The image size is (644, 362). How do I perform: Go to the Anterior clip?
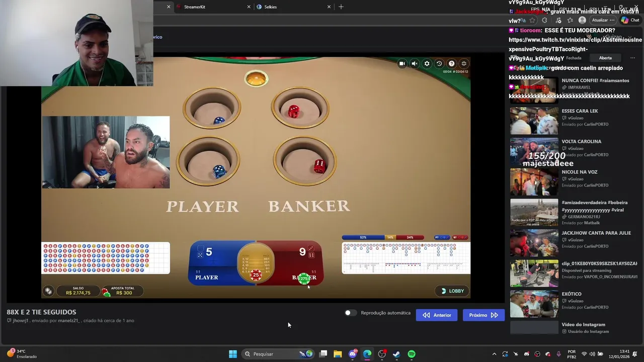pyautogui.click(x=437, y=315)
